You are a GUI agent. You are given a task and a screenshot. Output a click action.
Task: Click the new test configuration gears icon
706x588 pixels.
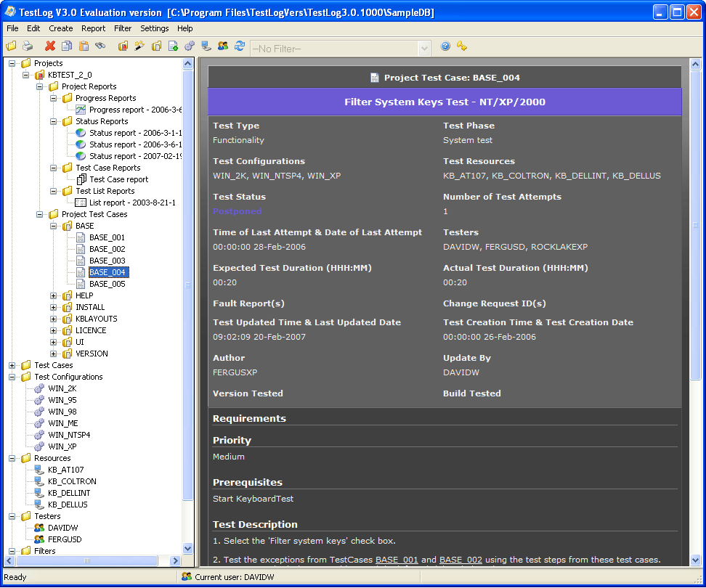190,46
